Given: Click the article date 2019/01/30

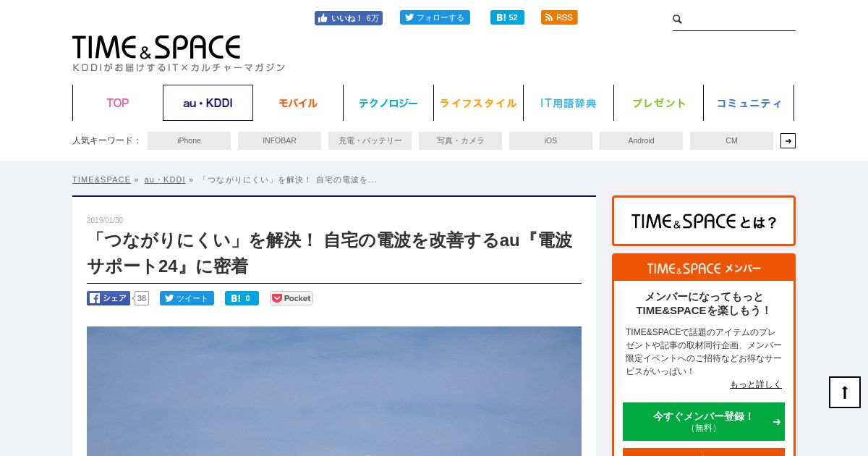Looking at the screenshot, I should (x=105, y=221).
